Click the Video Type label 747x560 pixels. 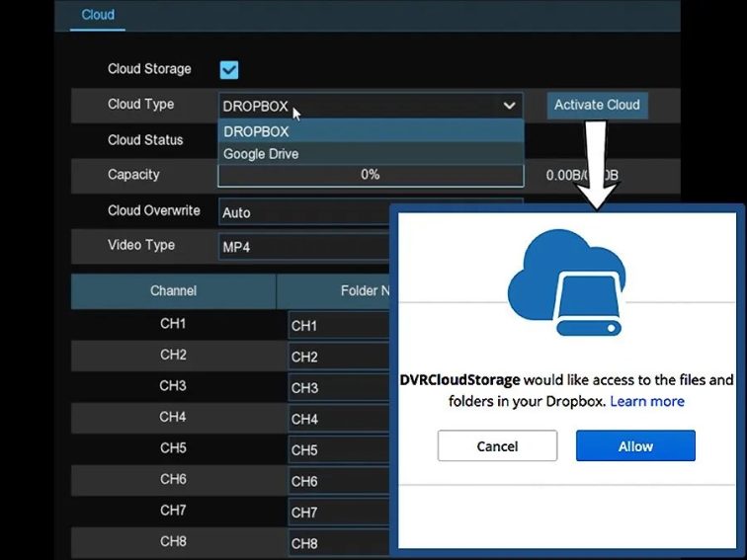point(141,245)
